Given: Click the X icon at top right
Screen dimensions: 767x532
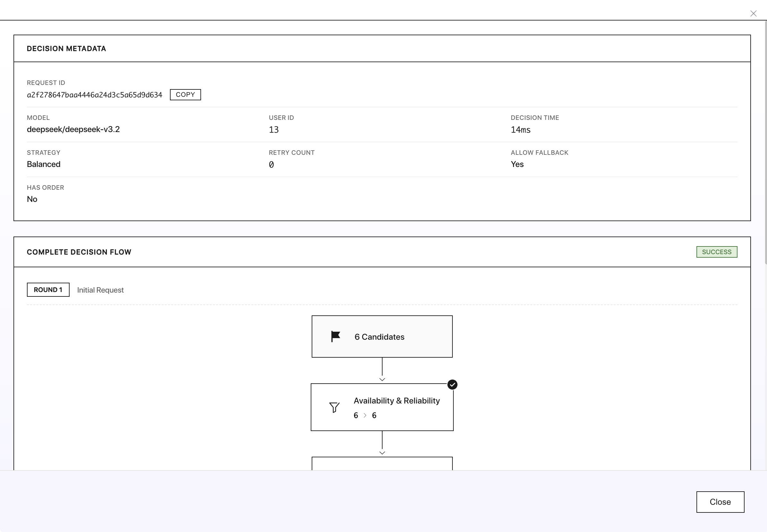Looking at the screenshot, I should pos(753,13).
